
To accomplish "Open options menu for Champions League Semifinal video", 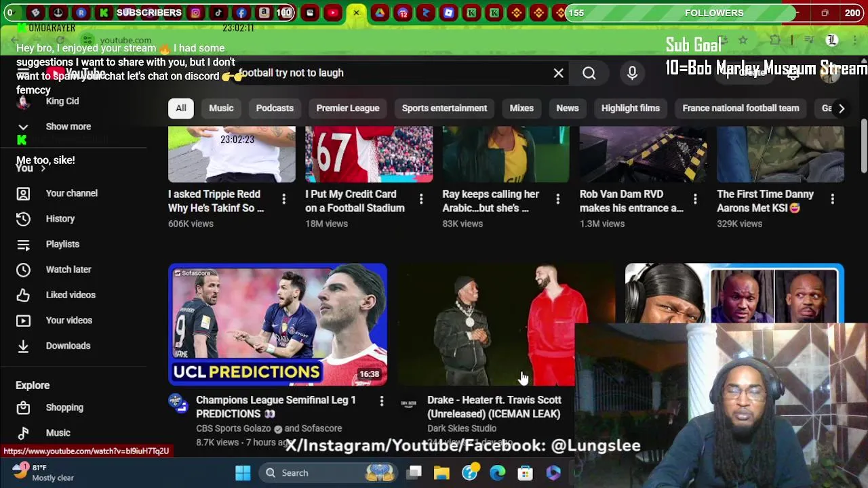I will [x=381, y=402].
